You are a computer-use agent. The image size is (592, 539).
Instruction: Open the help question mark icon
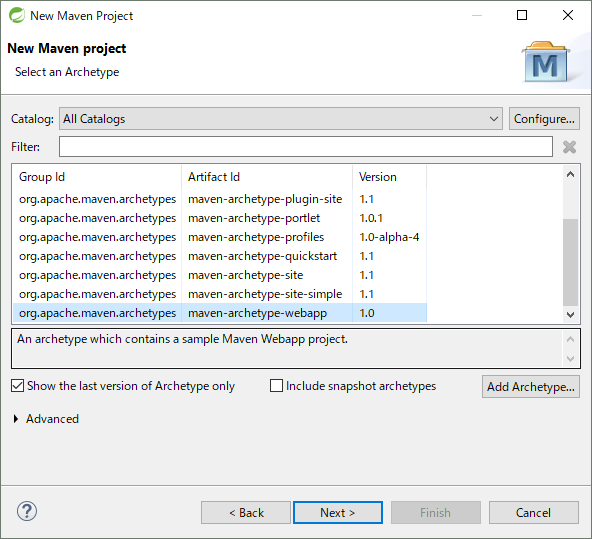click(27, 511)
